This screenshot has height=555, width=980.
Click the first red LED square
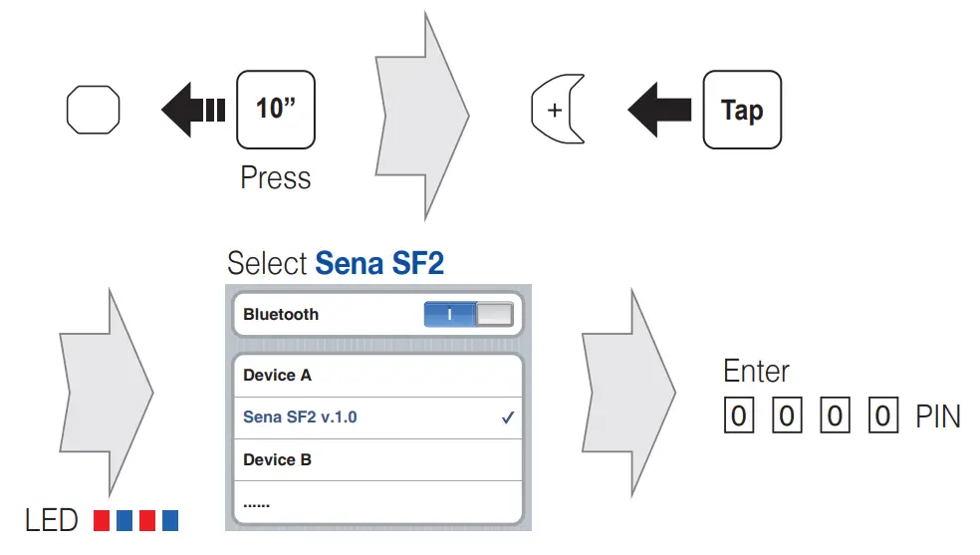click(x=101, y=520)
